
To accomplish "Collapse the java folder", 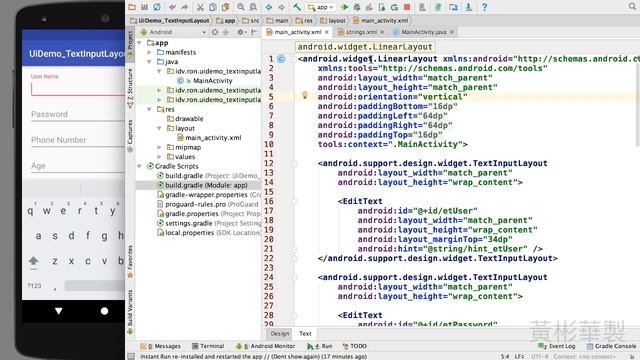I will [149, 62].
